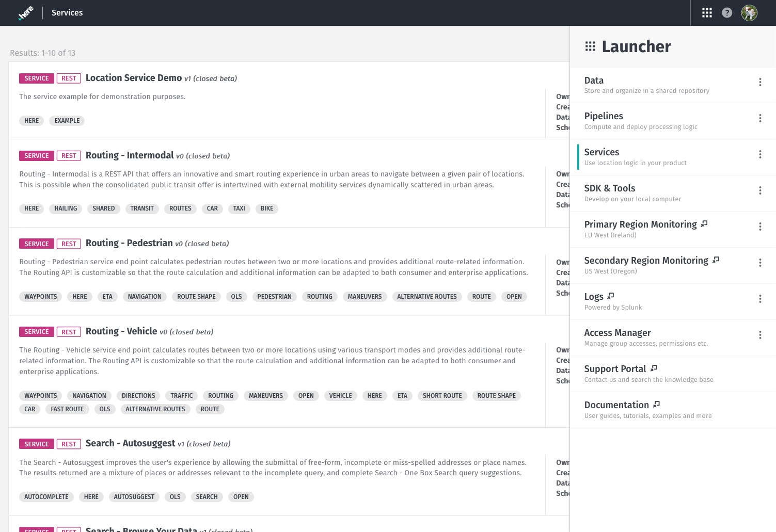Open options menu for Primary Region Monitoring
Screen dimensions: 776x532
[760, 227]
